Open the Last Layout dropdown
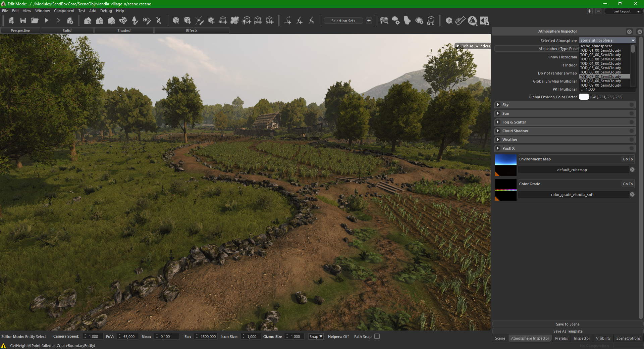644x349 pixels. click(x=624, y=11)
